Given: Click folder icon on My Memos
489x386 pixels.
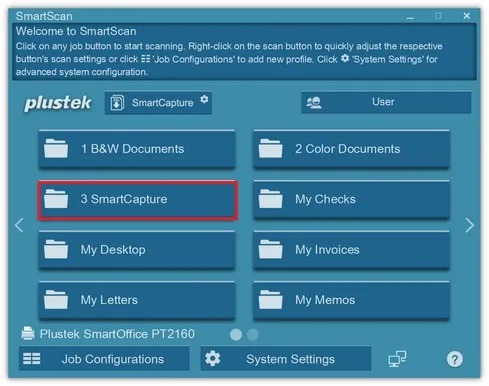Looking at the screenshot, I should 271,300.
